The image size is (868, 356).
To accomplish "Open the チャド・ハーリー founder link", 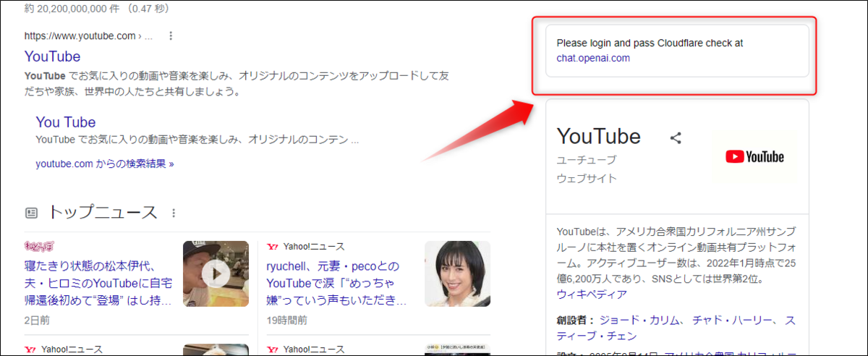I will coord(731,320).
